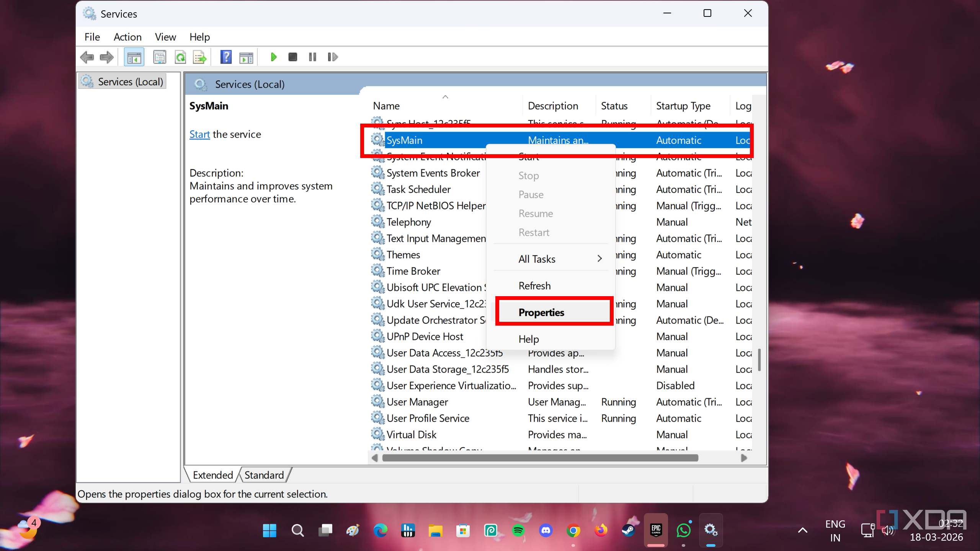This screenshot has height=551, width=980.
Task: Toggle the Show/Hide Console Tree icon
Action: point(134,57)
